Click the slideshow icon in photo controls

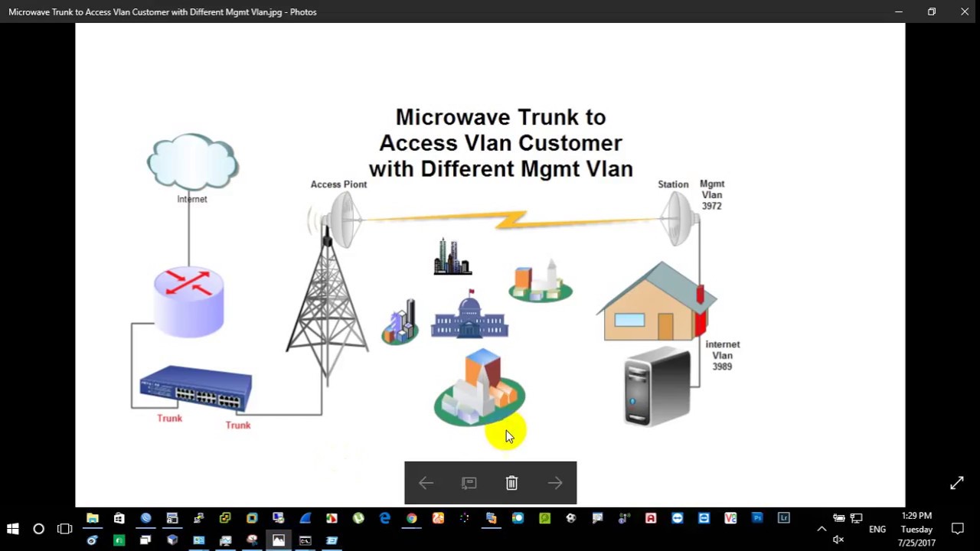click(469, 483)
